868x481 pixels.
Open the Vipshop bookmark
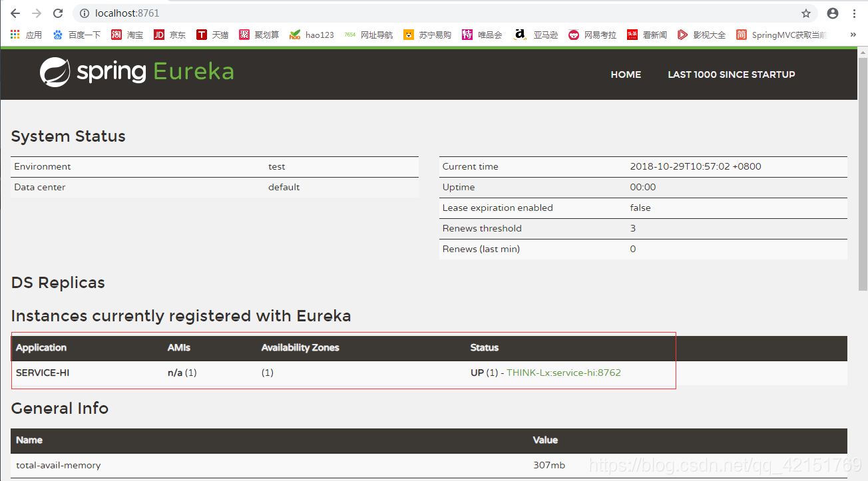click(482, 35)
